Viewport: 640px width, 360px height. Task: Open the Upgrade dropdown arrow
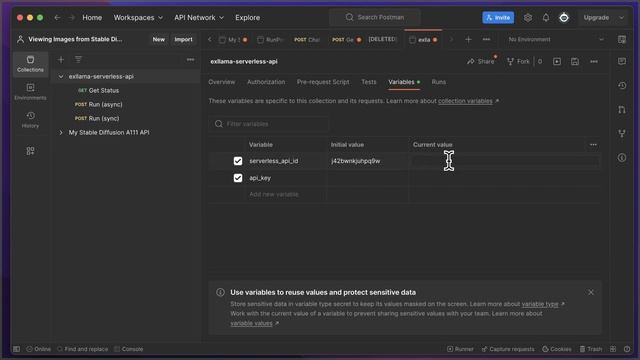[x=622, y=18]
